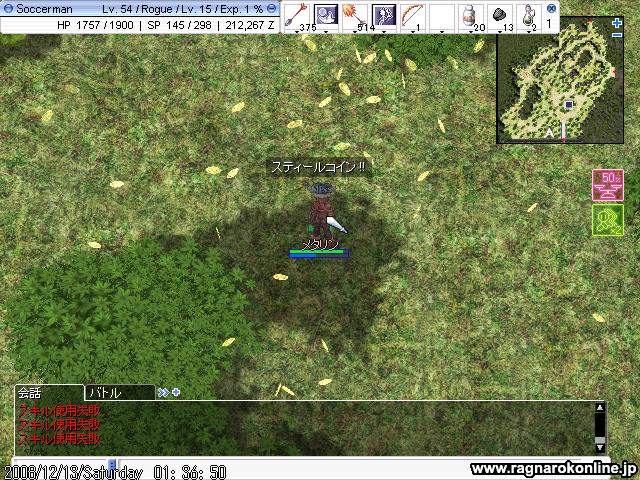
Task: Click the green x2 buff status icon
Action: click(x=608, y=220)
